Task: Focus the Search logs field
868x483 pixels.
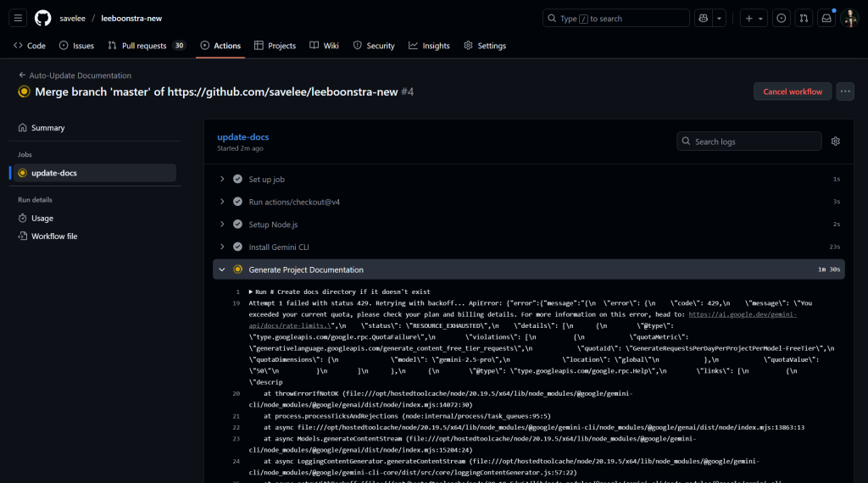Action: 748,141
